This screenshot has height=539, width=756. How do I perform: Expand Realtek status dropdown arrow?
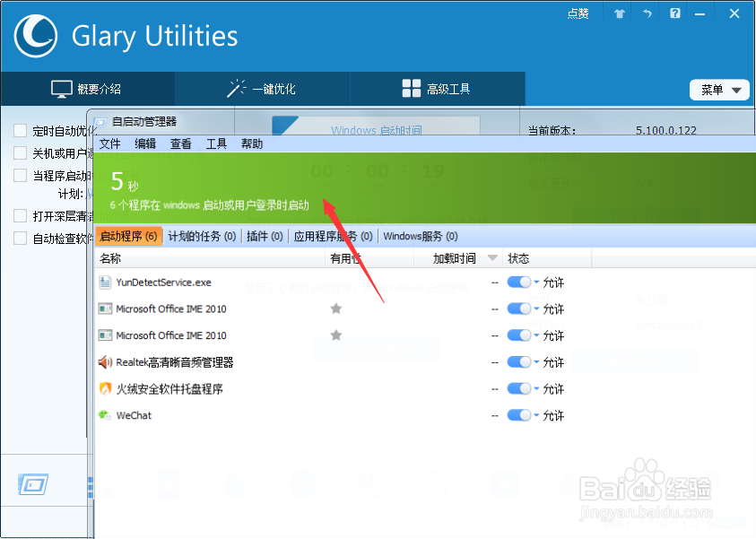tap(536, 361)
